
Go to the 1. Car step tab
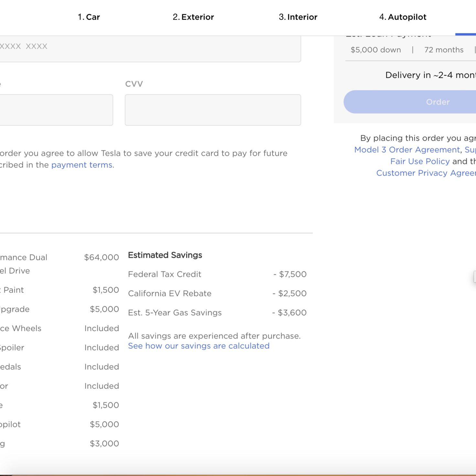point(89,17)
